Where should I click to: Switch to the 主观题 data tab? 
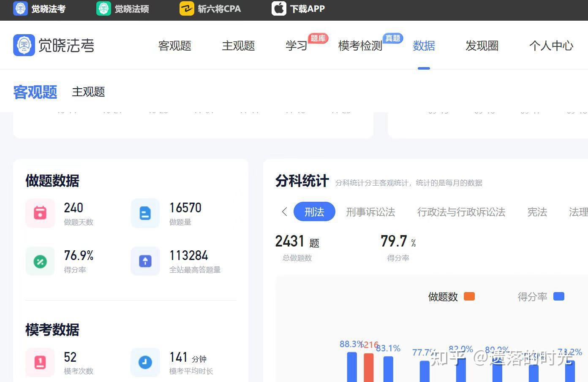coord(88,92)
